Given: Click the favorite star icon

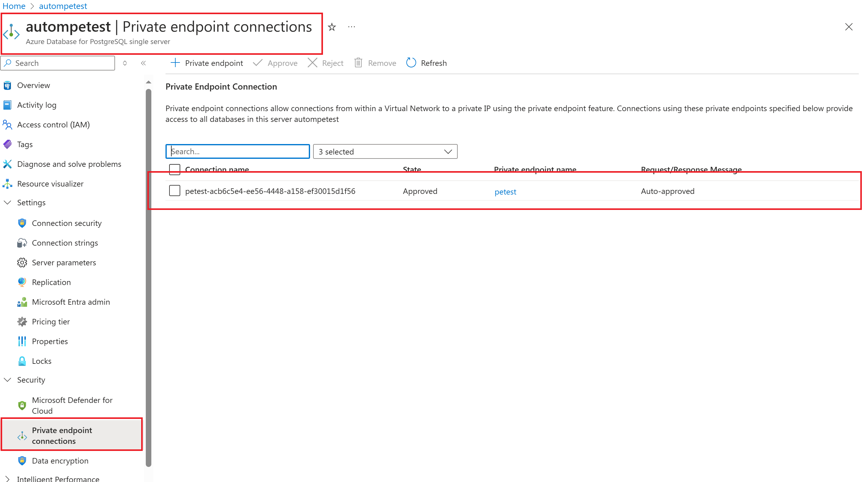Looking at the screenshot, I should click(332, 27).
